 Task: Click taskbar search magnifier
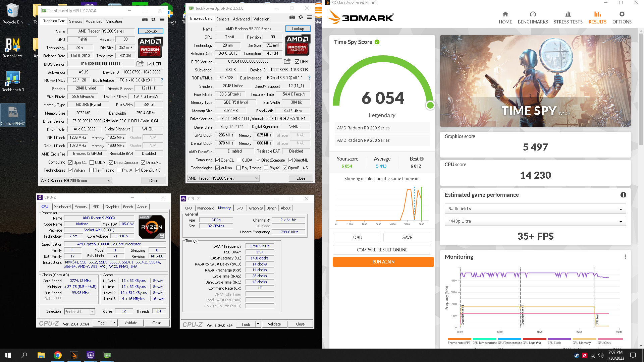(x=24, y=355)
